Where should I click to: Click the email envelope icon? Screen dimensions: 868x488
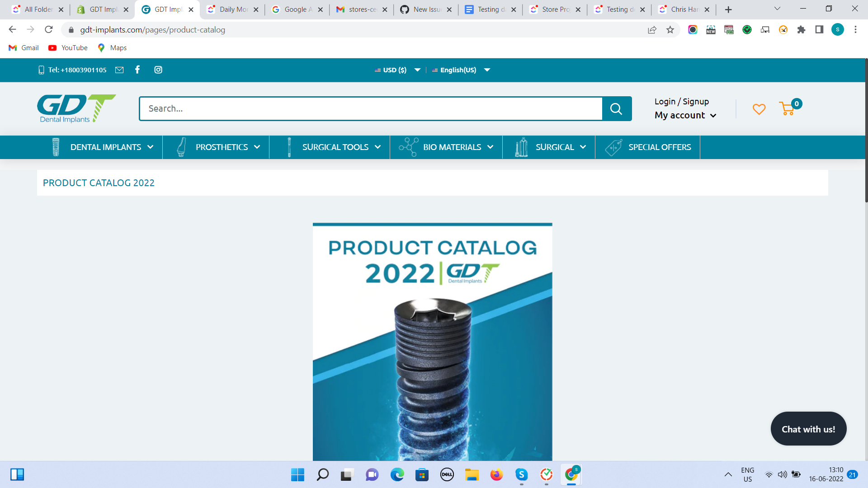pos(119,70)
